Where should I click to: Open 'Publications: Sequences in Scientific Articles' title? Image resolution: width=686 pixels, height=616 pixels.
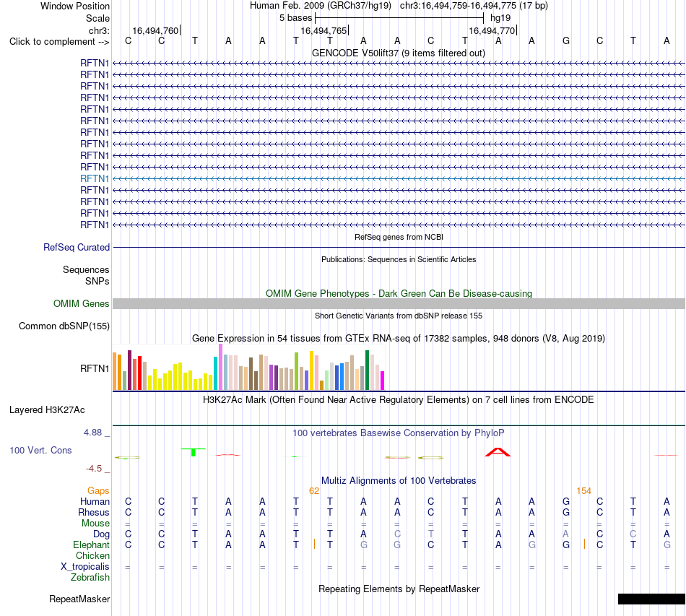tap(399, 259)
